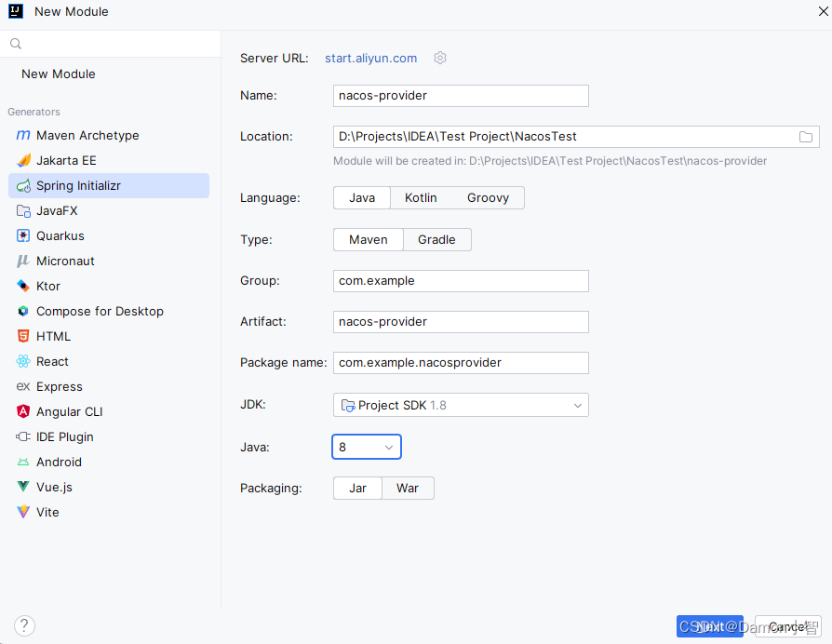This screenshot has width=832, height=644.
Task: Open the Java version dropdown
Action: click(x=366, y=447)
